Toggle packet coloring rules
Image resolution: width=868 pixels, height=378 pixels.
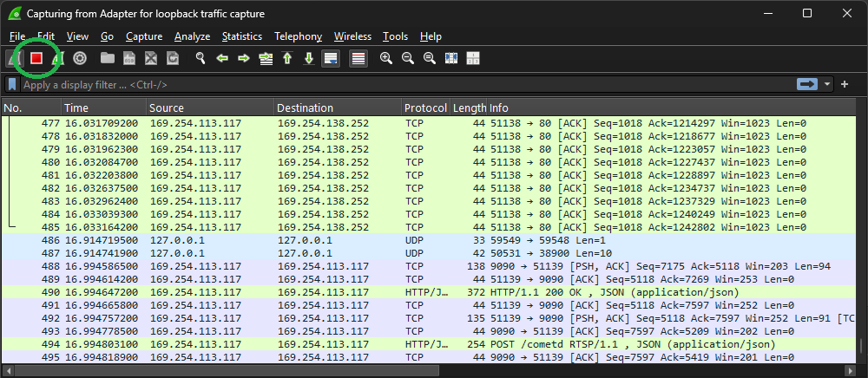(x=358, y=58)
